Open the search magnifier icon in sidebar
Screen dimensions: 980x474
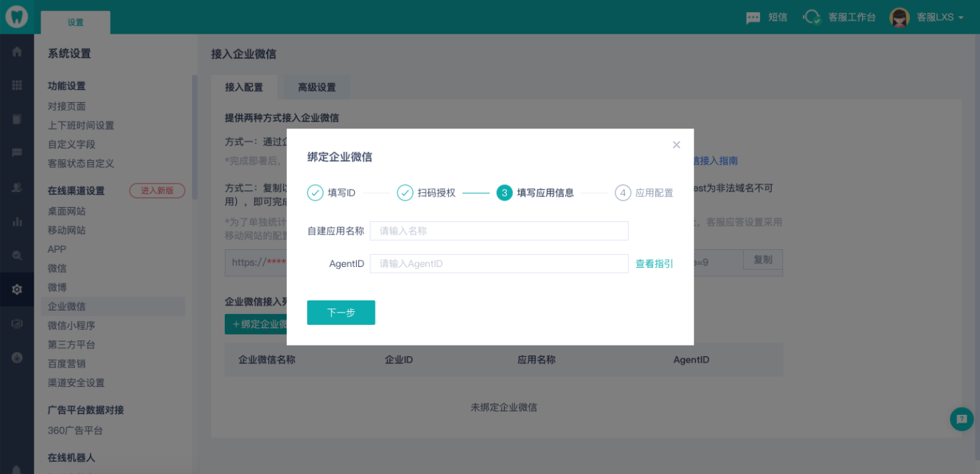pos(17,255)
